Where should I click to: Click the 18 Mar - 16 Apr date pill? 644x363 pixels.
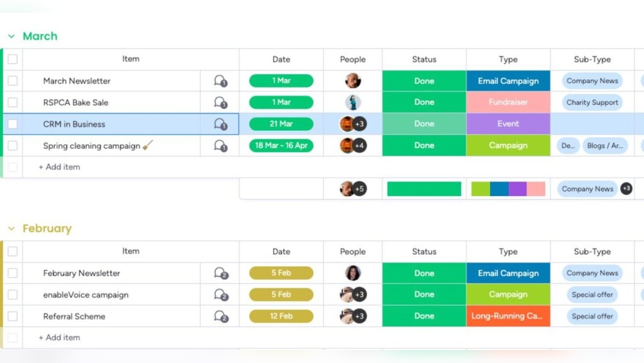[281, 146]
